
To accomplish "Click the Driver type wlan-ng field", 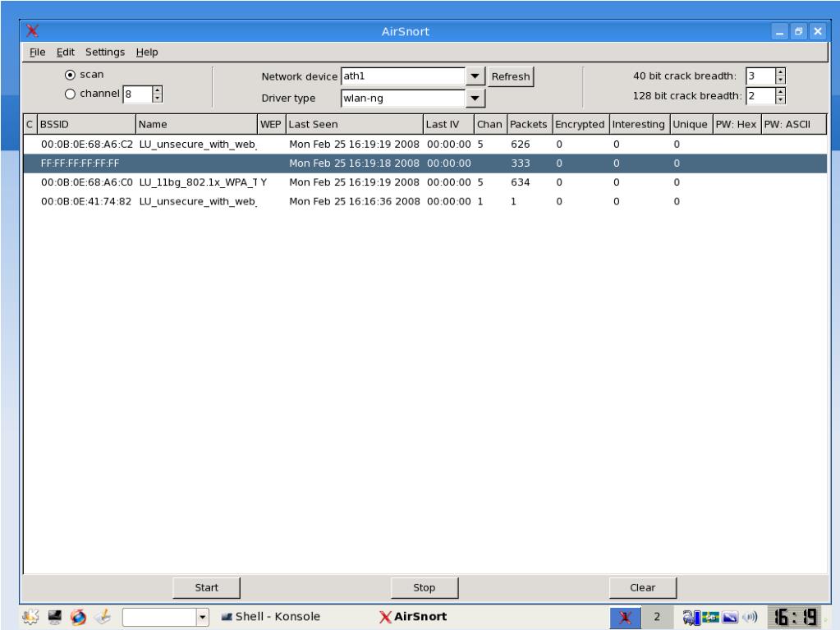I will tap(403, 98).
